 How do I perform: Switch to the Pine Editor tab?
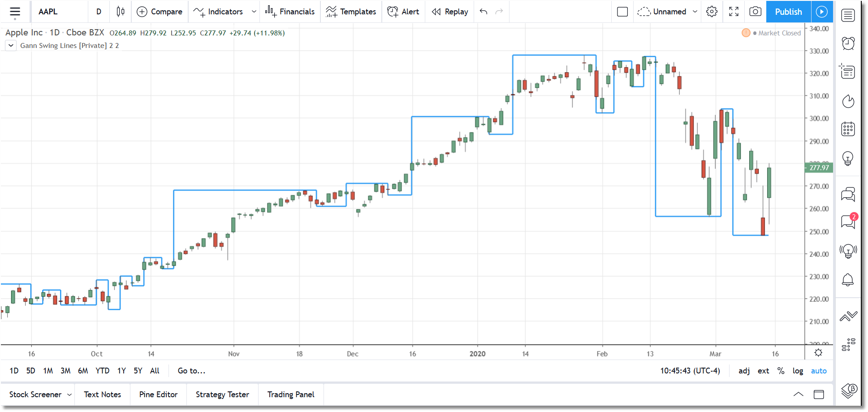coord(158,395)
